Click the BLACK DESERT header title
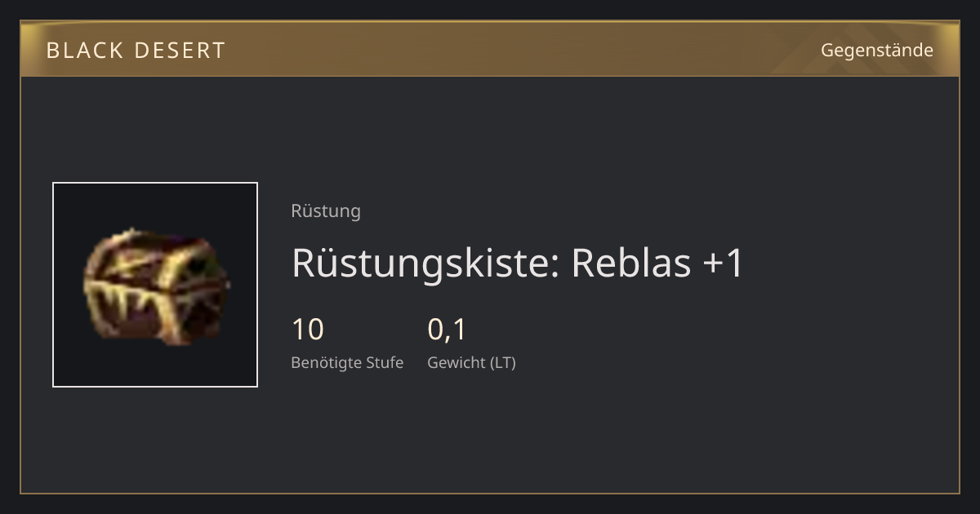The width and height of the screenshot is (980, 514). [x=136, y=51]
